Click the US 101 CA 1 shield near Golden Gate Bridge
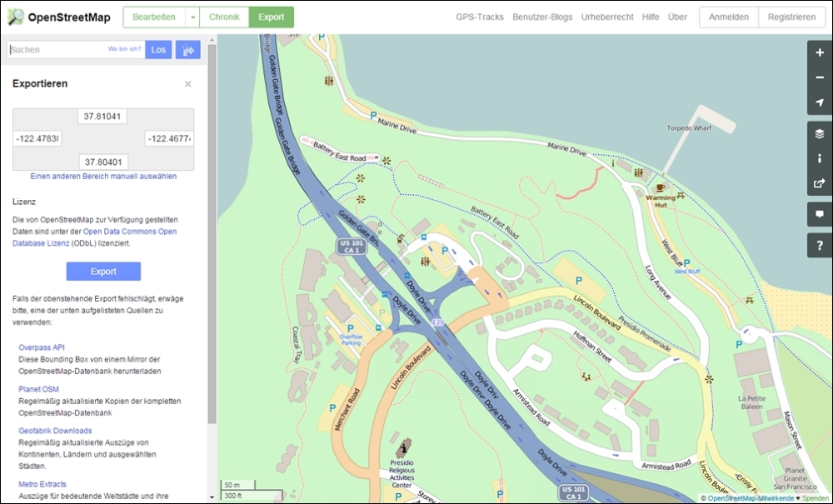The image size is (833, 504). coord(352,247)
